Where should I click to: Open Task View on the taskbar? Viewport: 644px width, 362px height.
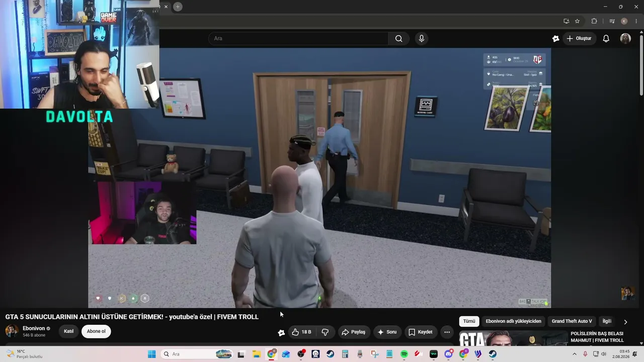(x=241, y=354)
